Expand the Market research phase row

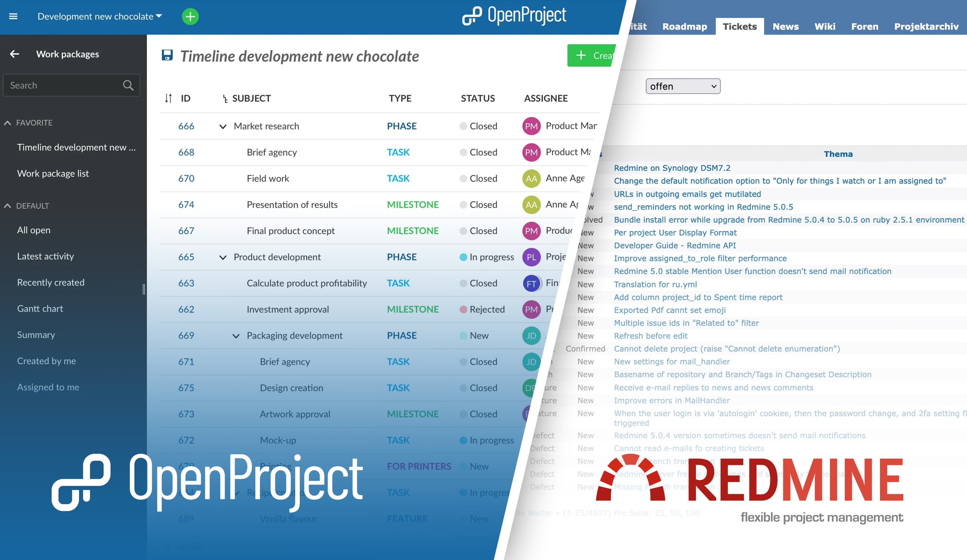(x=223, y=126)
